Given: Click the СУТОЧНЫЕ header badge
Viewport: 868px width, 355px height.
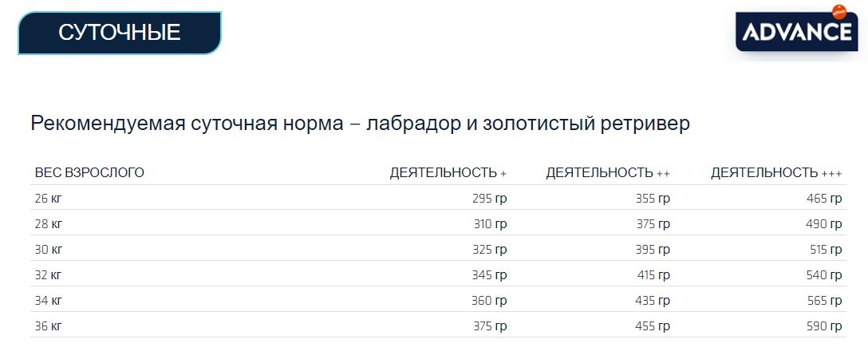Looking at the screenshot, I should [120, 33].
